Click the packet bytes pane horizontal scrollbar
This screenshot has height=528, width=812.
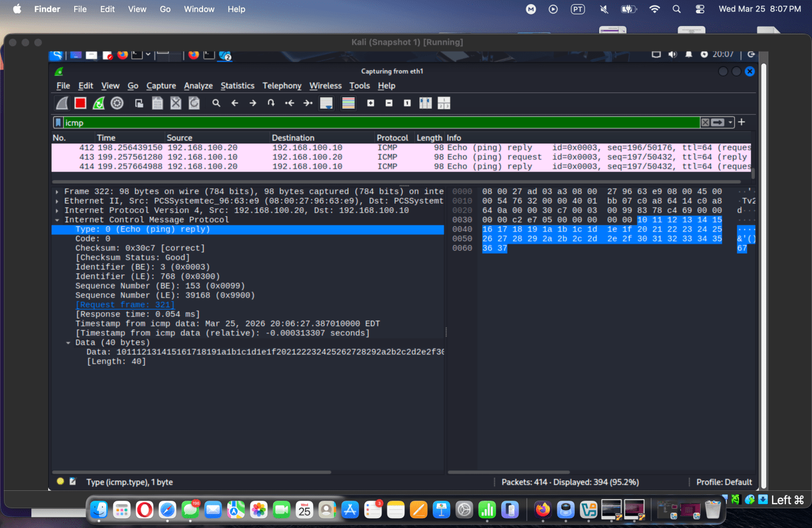point(509,472)
